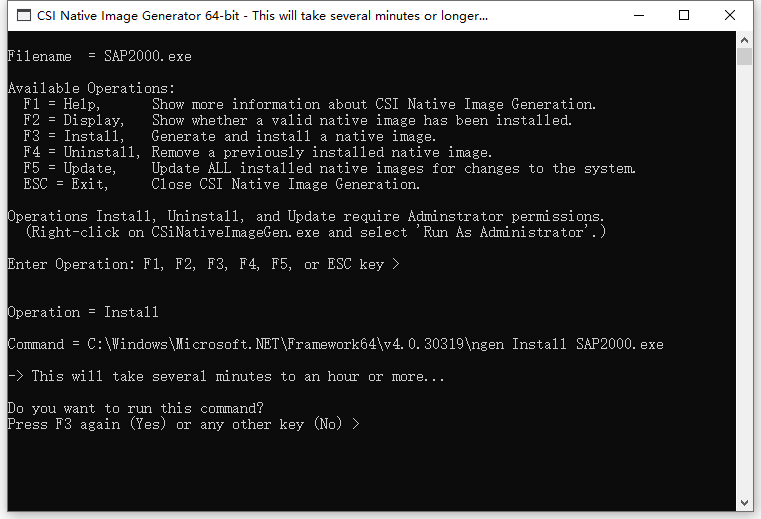Select the F1 = Help operation line
Viewport: 761px width, 519px height.
309,104
